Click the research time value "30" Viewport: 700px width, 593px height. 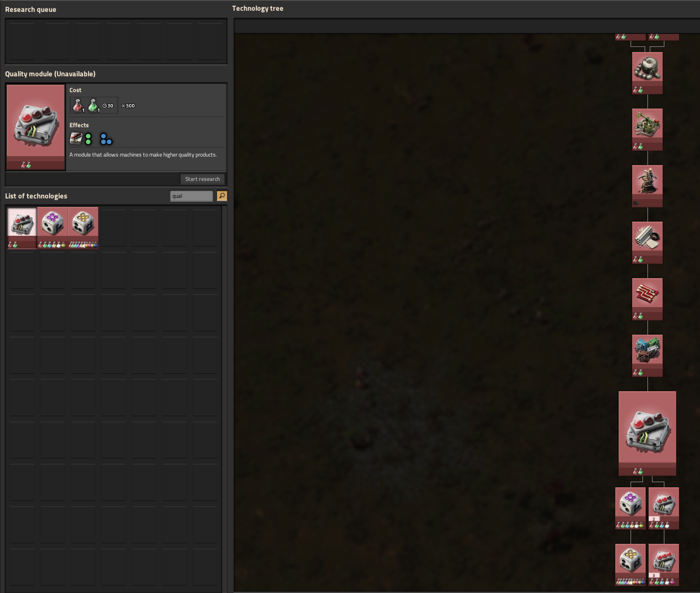click(x=110, y=106)
